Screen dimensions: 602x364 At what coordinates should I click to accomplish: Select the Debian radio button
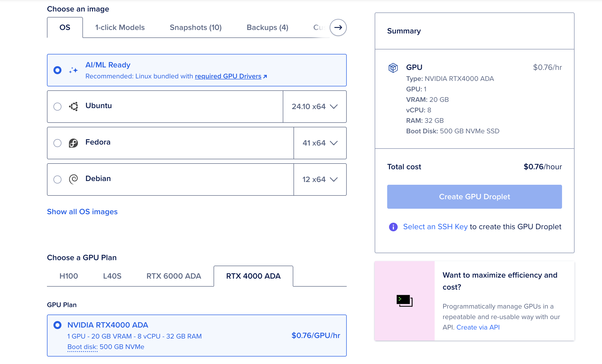tap(57, 180)
